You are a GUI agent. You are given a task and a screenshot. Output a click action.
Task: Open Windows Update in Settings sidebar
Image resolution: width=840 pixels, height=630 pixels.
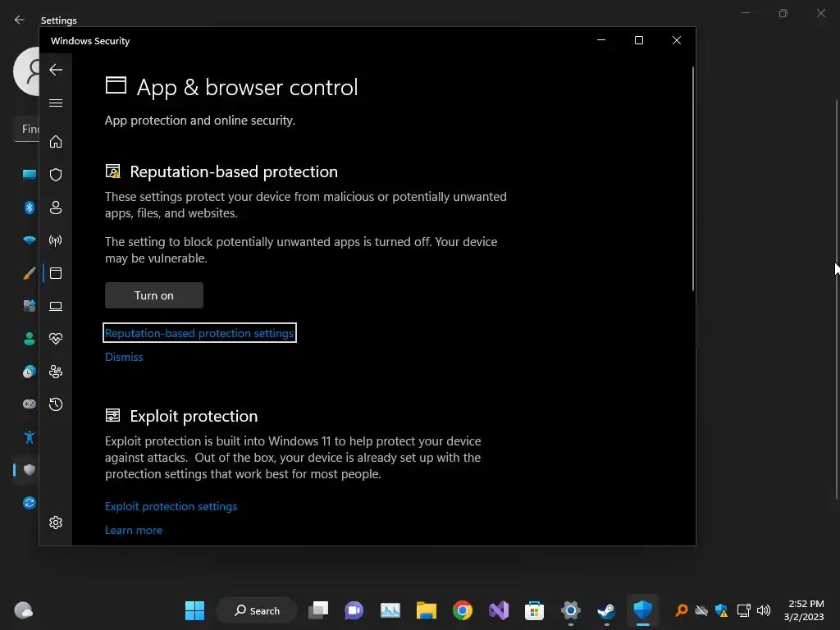30,503
